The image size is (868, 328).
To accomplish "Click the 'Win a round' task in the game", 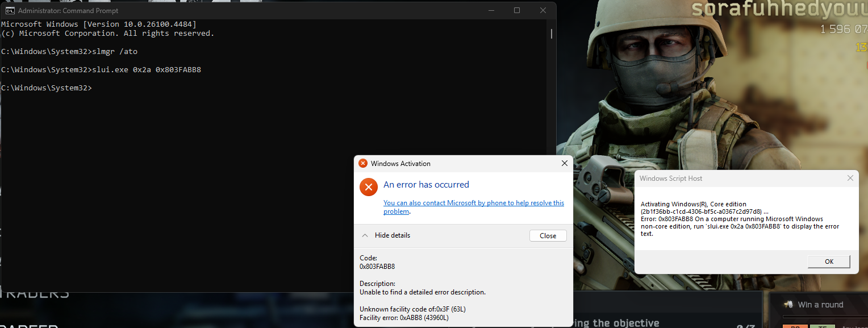I will tap(821, 305).
